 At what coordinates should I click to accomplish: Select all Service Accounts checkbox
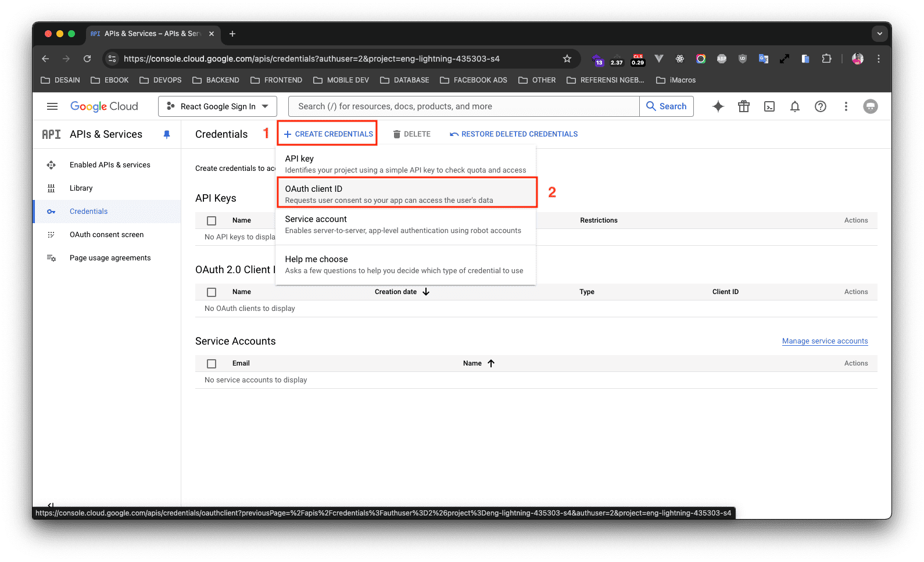(x=212, y=364)
